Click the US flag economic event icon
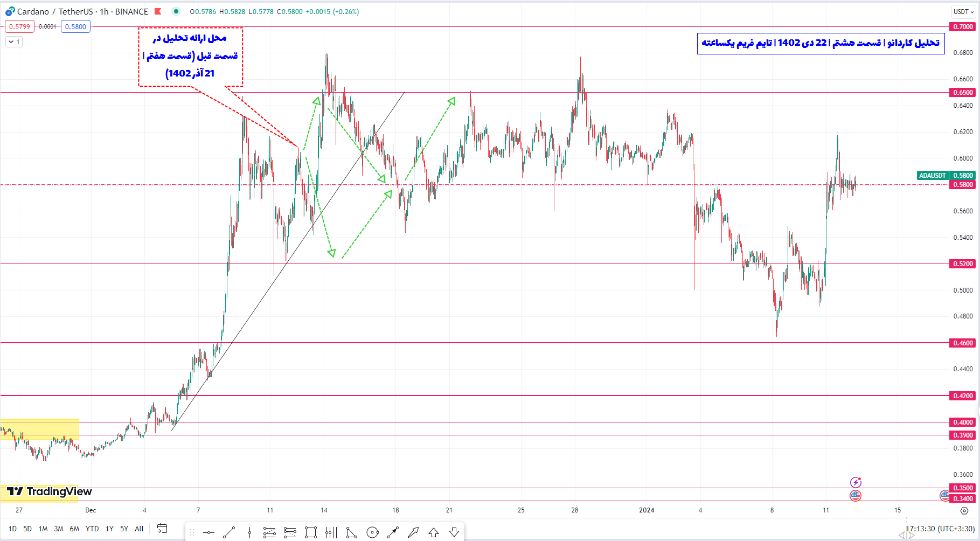 [x=856, y=496]
